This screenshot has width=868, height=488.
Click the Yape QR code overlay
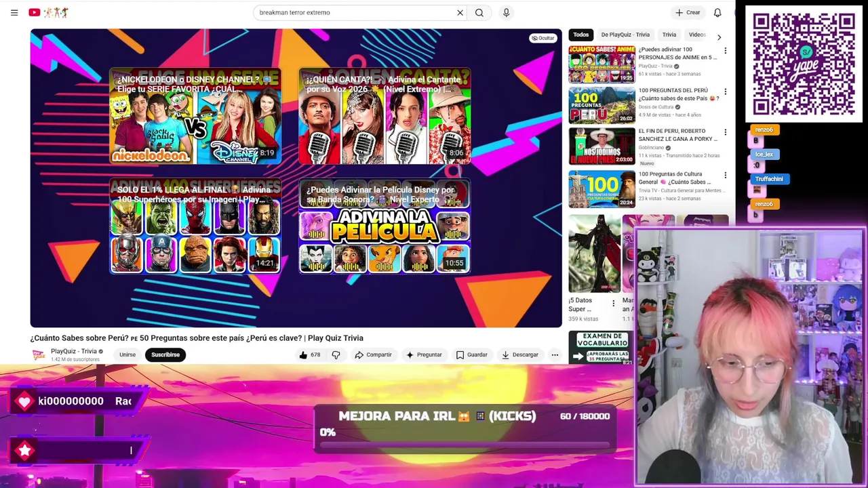(804, 64)
